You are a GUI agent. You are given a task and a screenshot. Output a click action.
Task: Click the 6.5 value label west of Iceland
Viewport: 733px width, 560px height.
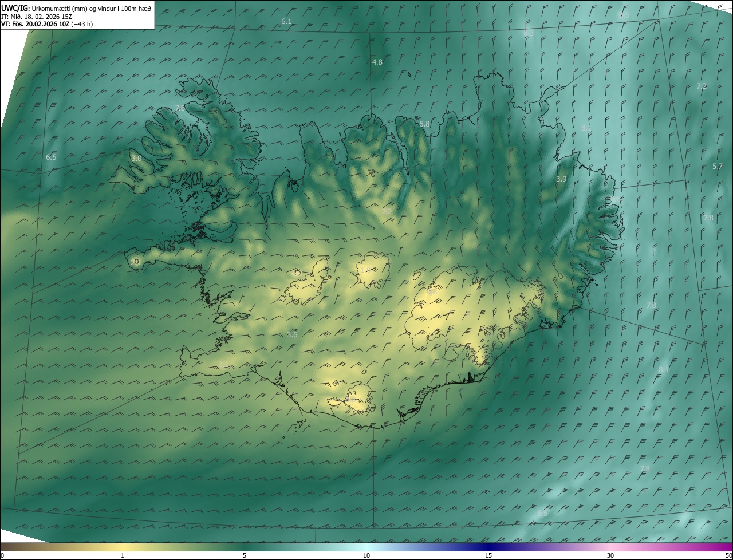click(x=51, y=157)
